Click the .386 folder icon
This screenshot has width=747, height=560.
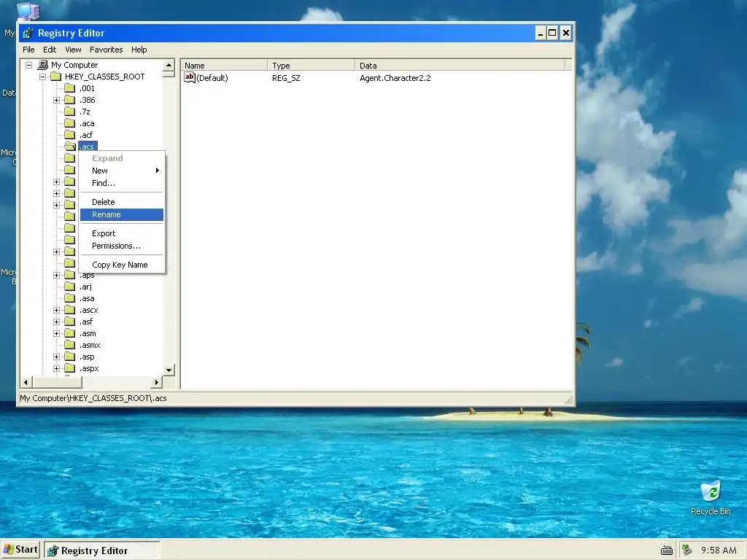click(x=70, y=100)
